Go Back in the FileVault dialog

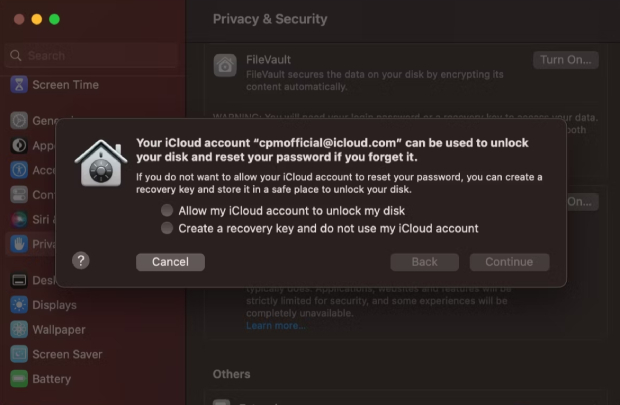pyautogui.click(x=425, y=262)
